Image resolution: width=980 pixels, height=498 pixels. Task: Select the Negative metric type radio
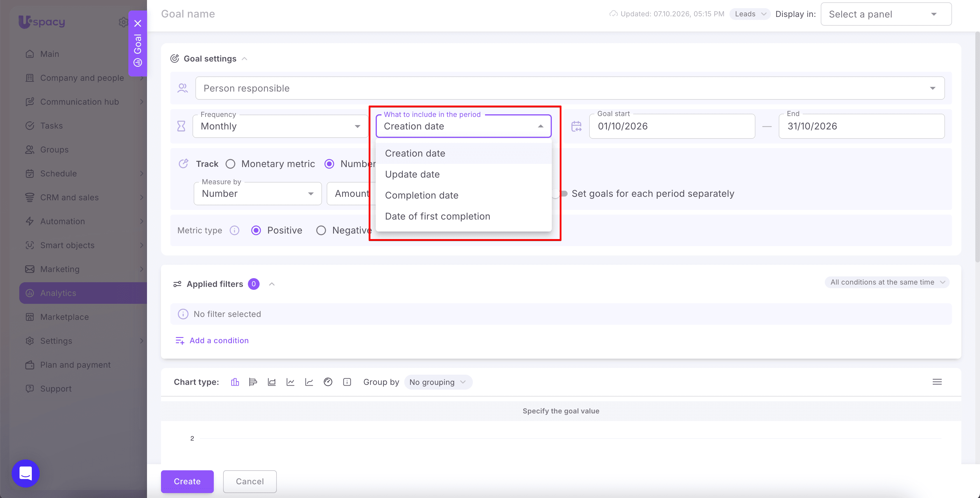click(x=321, y=231)
